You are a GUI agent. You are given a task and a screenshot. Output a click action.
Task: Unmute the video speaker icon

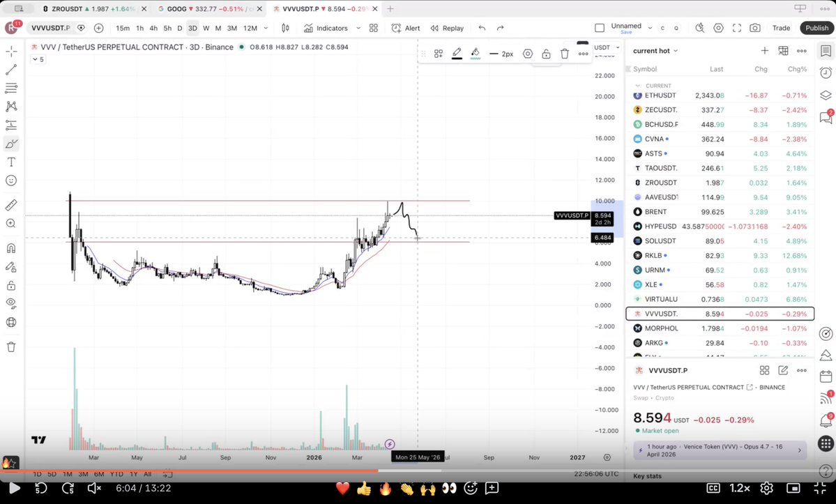click(94, 488)
